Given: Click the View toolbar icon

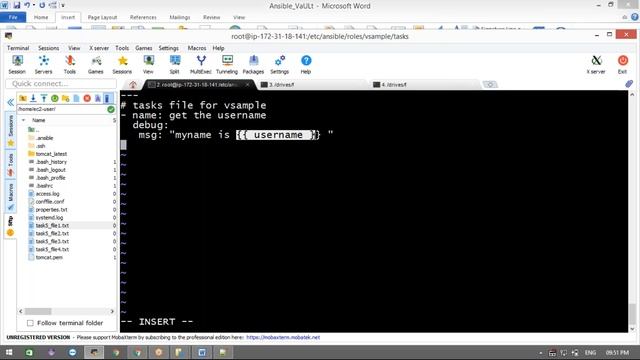Looking at the screenshot, I should (x=148, y=64).
